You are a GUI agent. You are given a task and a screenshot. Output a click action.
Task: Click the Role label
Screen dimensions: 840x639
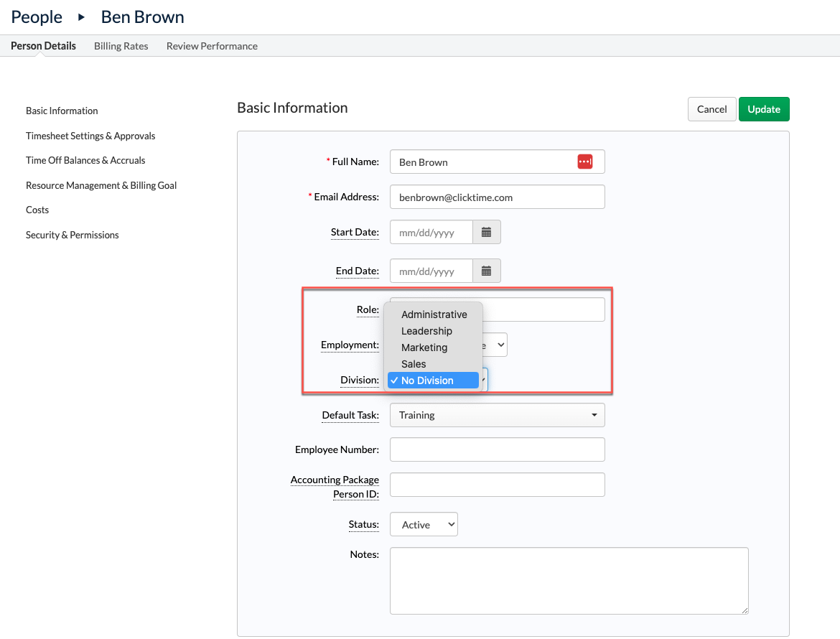[368, 309]
